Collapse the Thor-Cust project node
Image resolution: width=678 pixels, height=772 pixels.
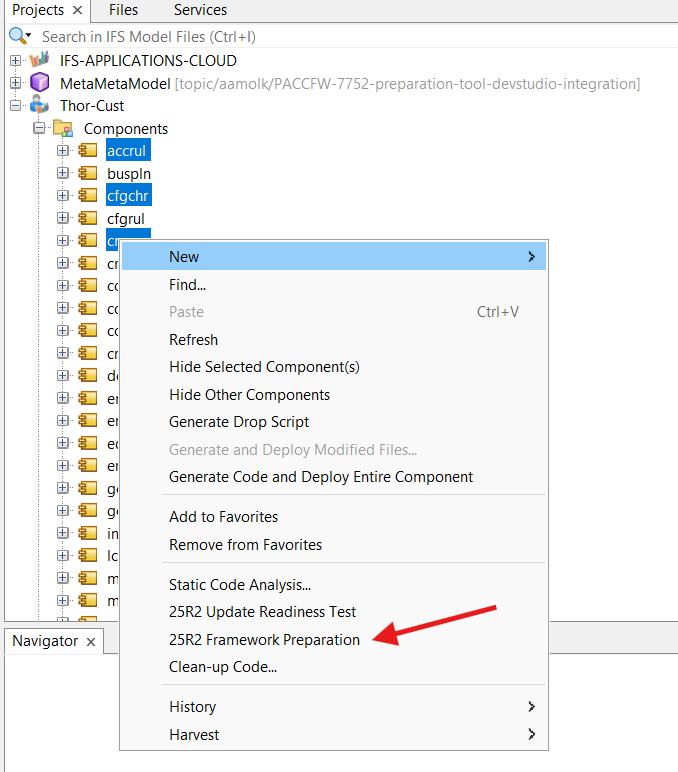pos(15,106)
